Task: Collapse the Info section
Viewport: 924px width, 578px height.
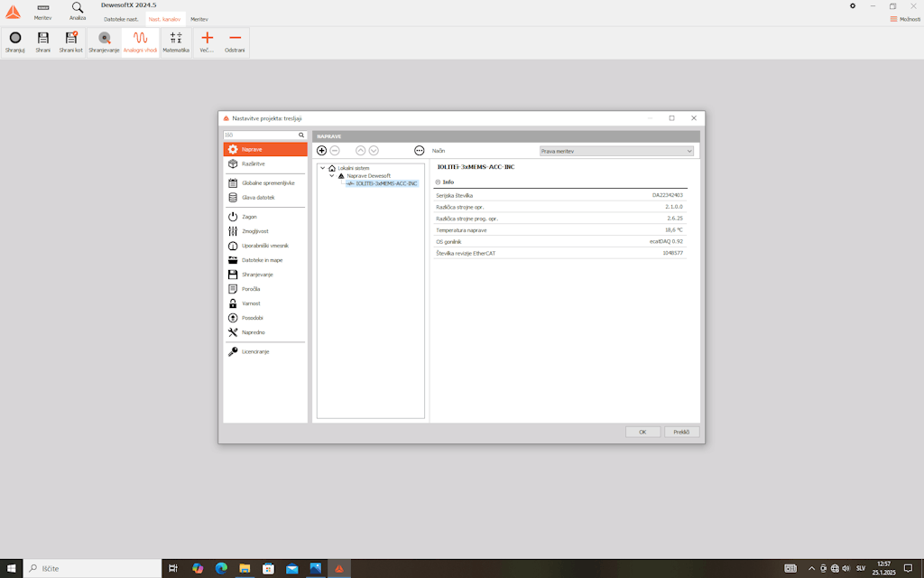Action: [438, 182]
